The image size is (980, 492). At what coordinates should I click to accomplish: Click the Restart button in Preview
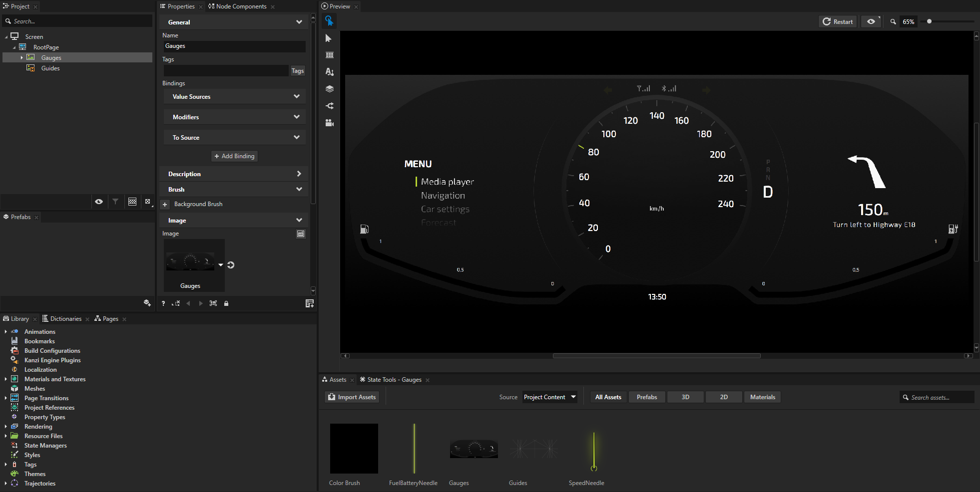click(x=838, y=21)
